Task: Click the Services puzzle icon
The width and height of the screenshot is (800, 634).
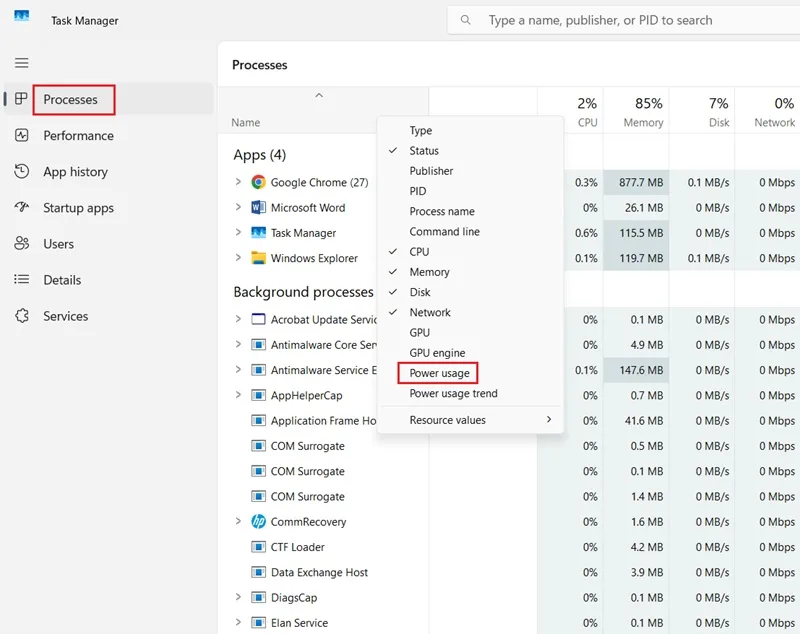Action: point(21,316)
